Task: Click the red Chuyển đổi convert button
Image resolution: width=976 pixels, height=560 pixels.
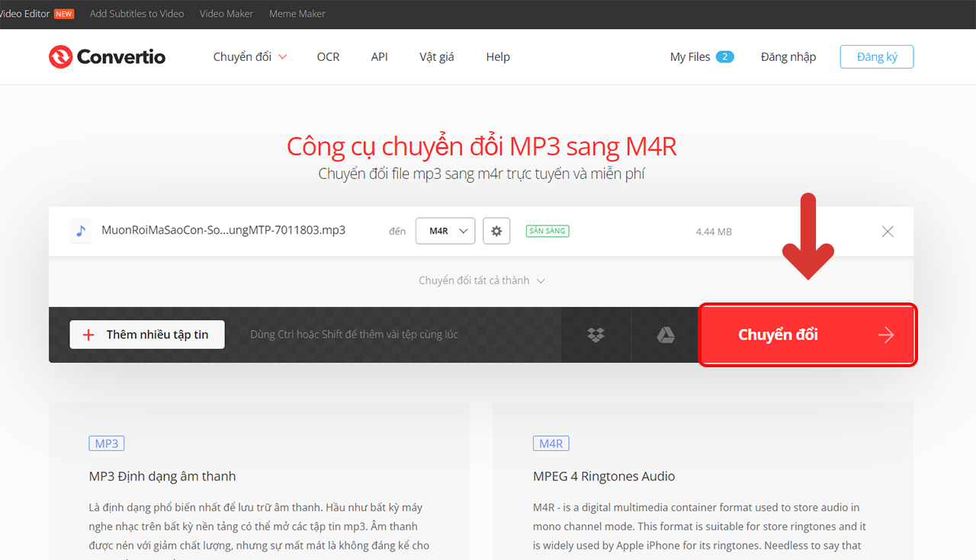Action: (808, 334)
